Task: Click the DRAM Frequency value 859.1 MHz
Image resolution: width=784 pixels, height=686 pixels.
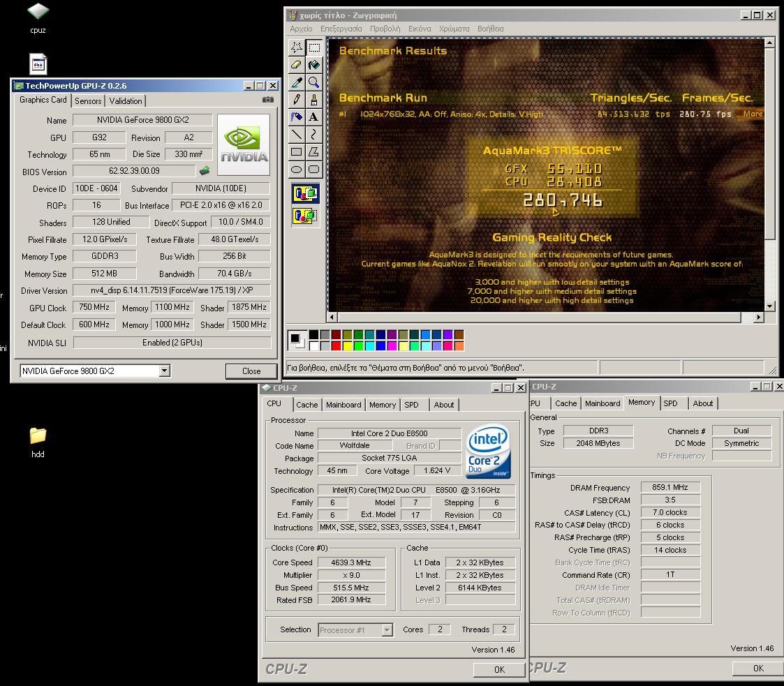Action: tap(670, 487)
